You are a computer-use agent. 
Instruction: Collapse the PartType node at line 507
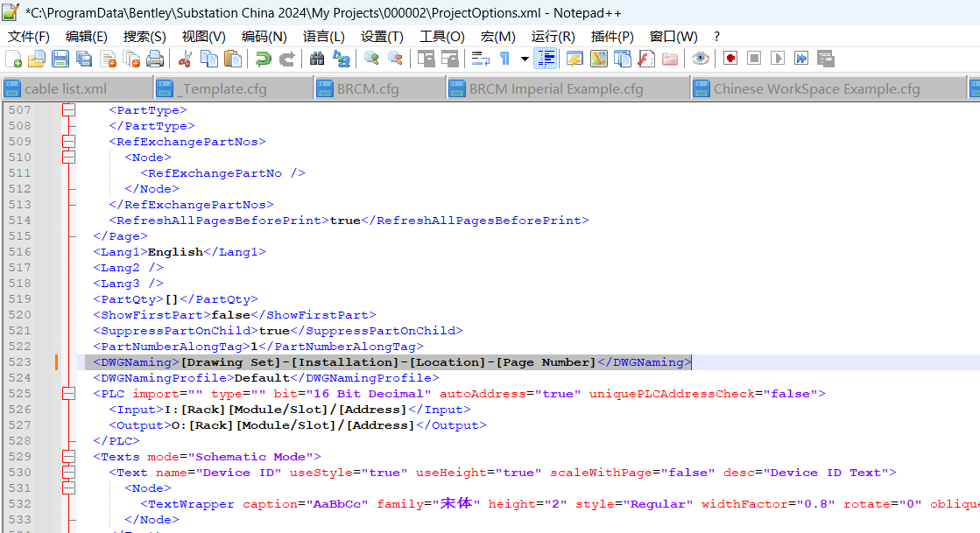tap(68, 110)
